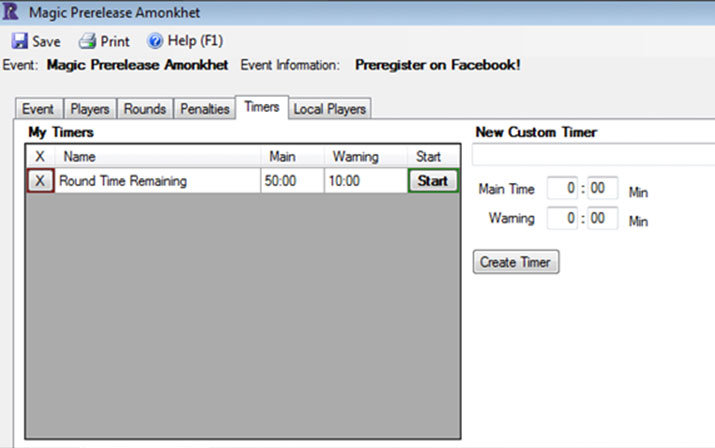This screenshot has width=715, height=448.
Task: Click the '10:00' warning time cell
Action: pos(366,181)
